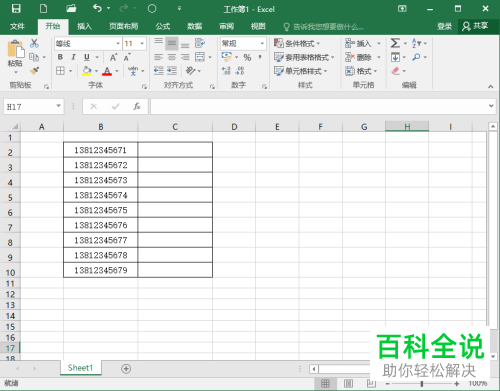This screenshot has width=500, height=391.
Task: Increase font size with larger A icon
Action: (113, 57)
